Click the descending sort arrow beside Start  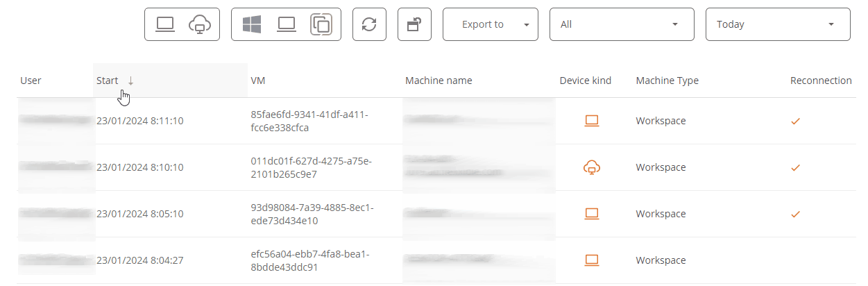[130, 81]
